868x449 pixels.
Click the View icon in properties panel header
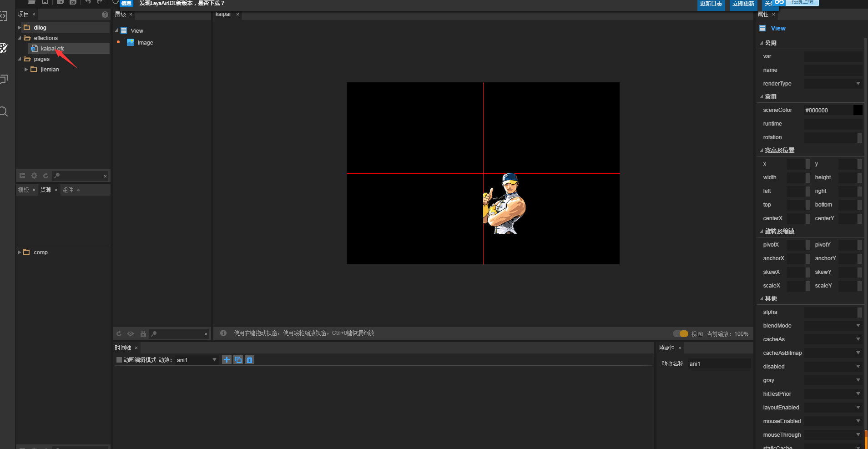762,28
